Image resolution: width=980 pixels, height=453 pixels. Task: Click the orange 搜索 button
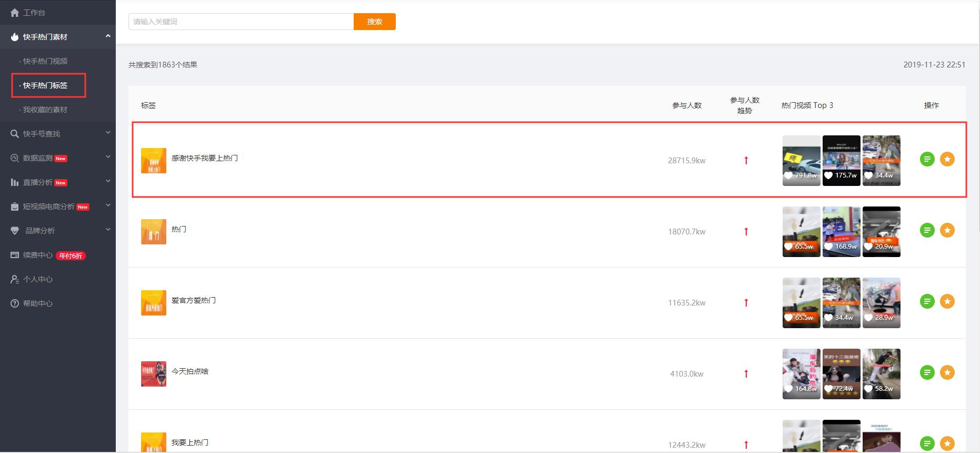375,22
